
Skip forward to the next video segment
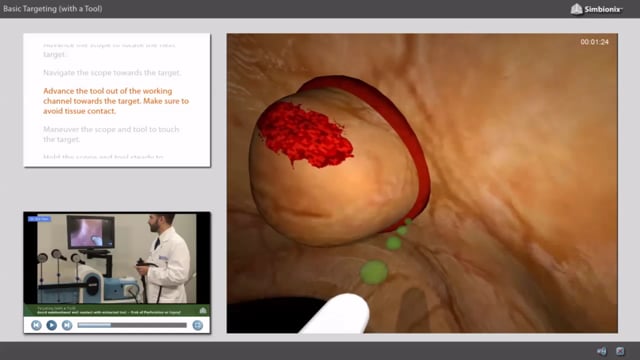coord(67,325)
